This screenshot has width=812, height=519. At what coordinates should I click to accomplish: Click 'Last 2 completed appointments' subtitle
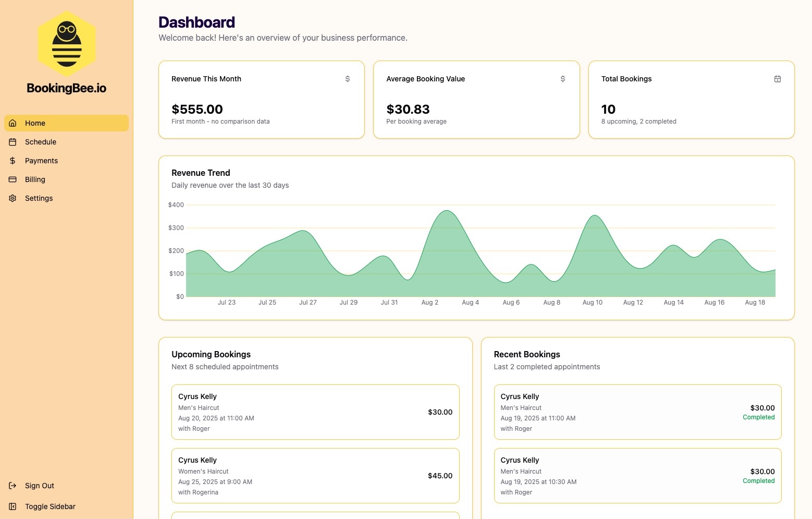point(547,367)
